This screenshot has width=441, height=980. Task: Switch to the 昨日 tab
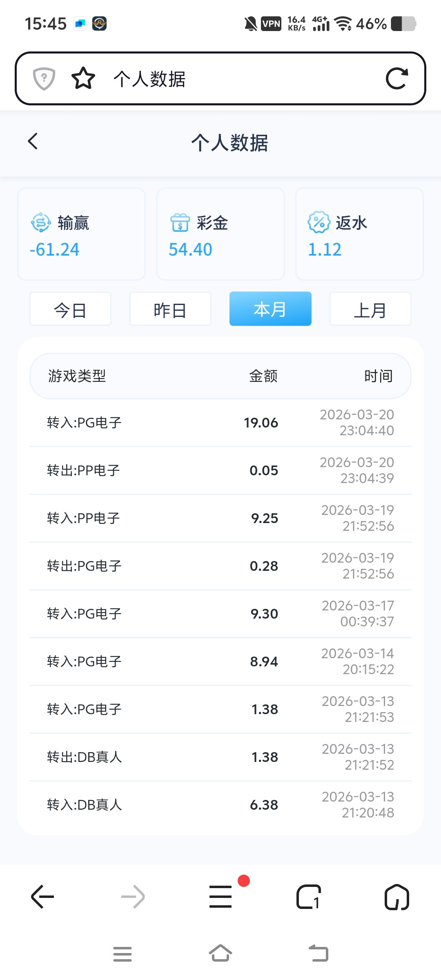tap(170, 309)
